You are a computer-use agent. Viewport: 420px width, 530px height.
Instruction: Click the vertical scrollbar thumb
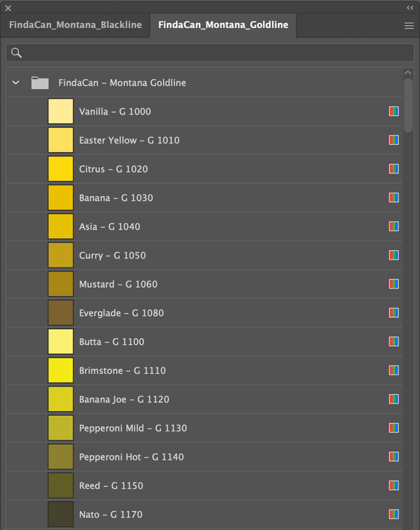coord(408,105)
